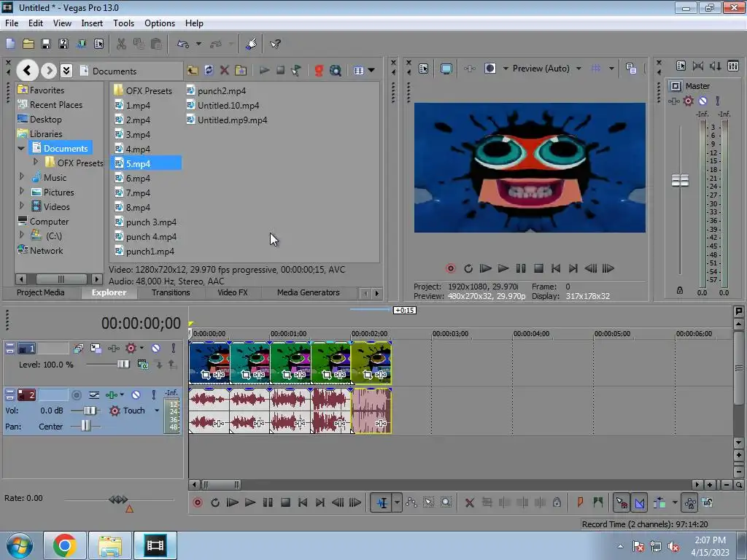Go forward with the Explorer forward arrow

49,71
